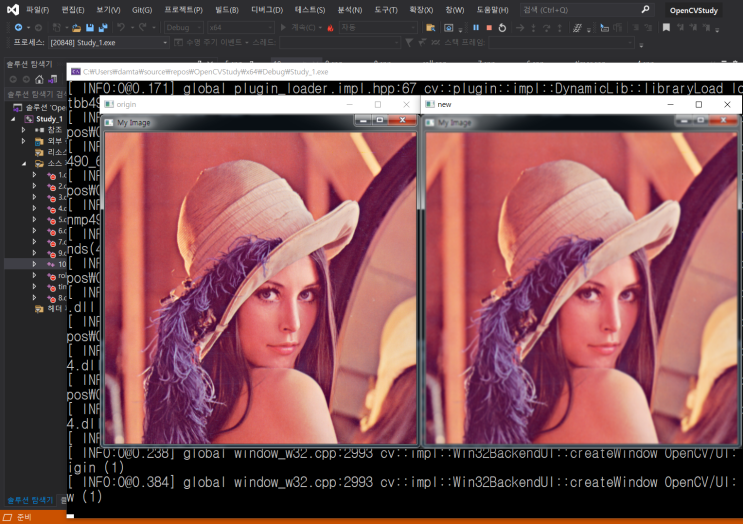Click the Solution Explorer view switch icon

(53, 79)
